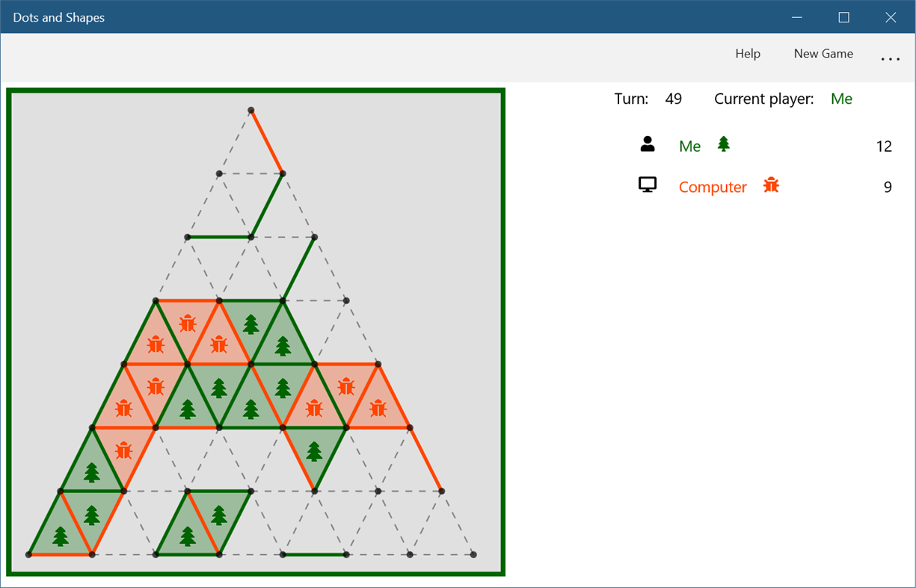Click the dot at the triangle's top apex

coord(250,110)
